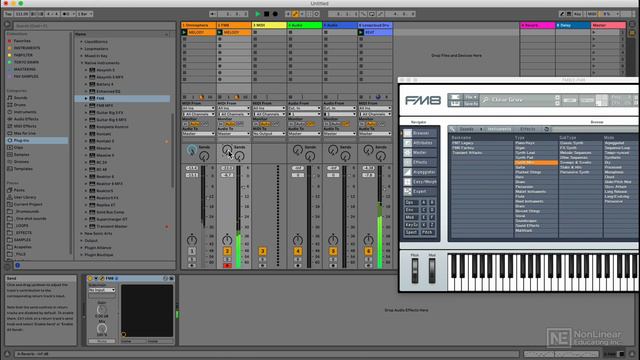This screenshot has height=360, width=640.
Task: Select the Favorites collection in browser
Action: click(22, 41)
